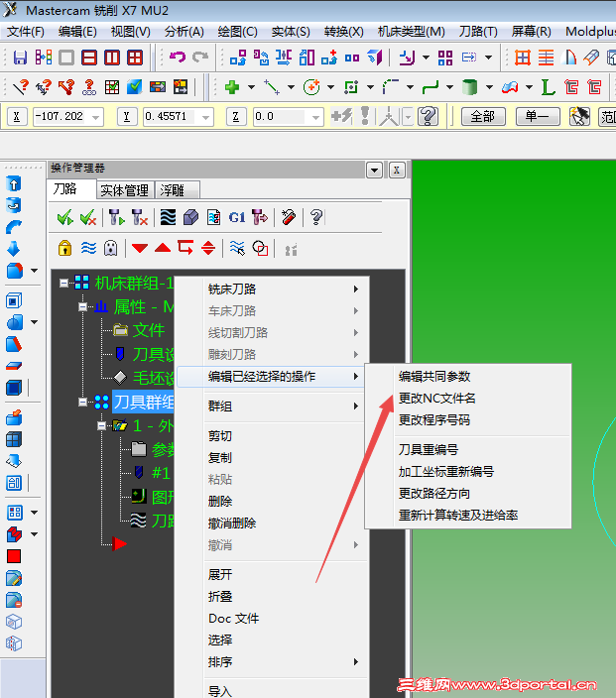Open the 刀路(T) menu

[x=478, y=32]
